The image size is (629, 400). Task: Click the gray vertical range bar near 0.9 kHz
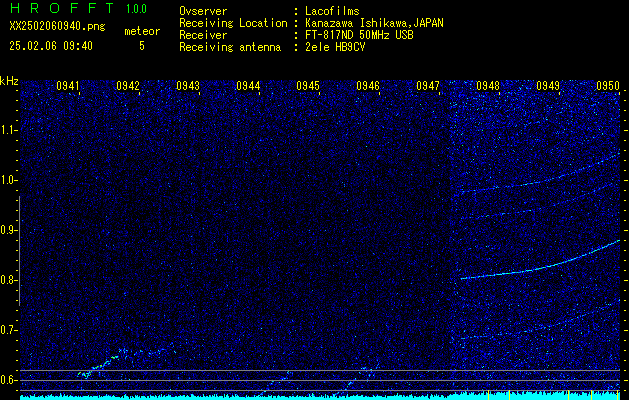(19, 251)
